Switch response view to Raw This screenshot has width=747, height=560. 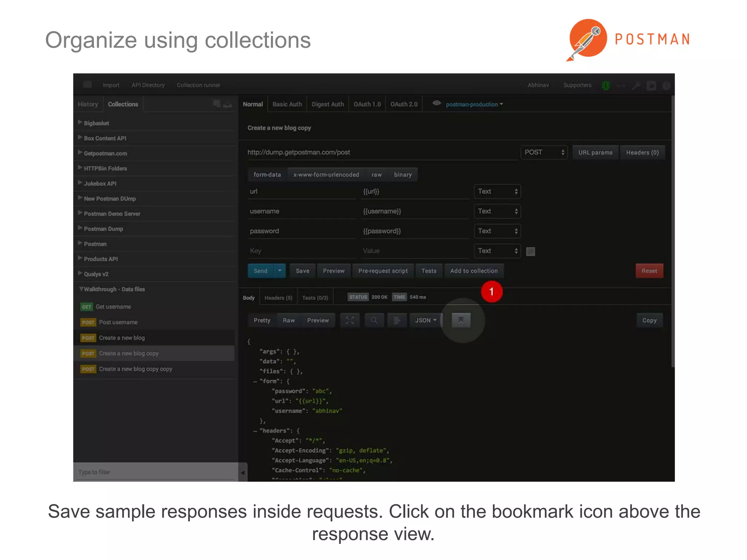pos(289,320)
